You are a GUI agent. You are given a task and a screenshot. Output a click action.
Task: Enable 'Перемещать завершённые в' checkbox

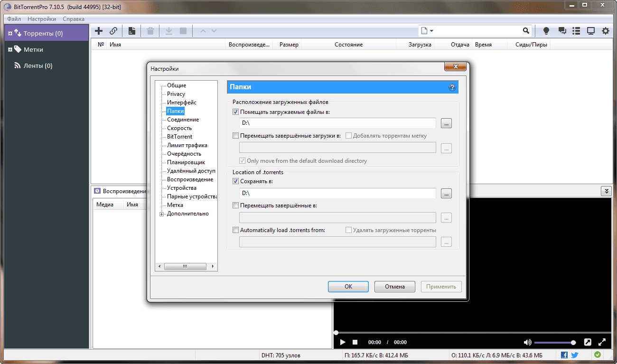(x=236, y=205)
